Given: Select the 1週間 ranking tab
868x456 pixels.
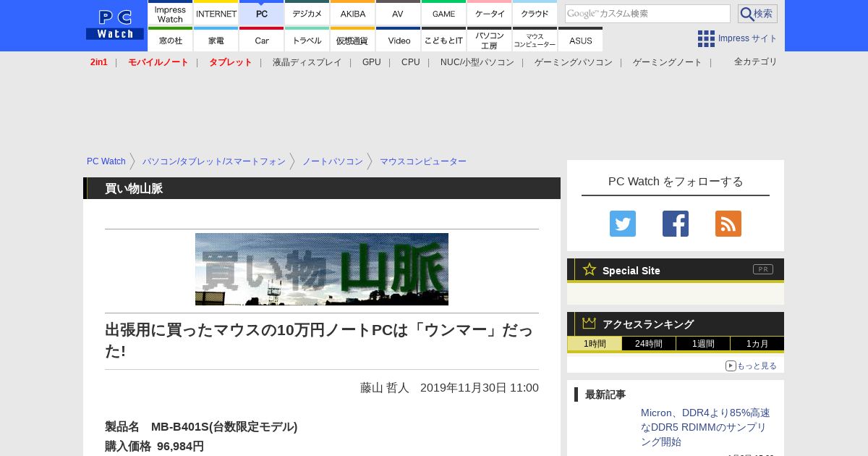Looking at the screenshot, I should click(x=703, y=344).
